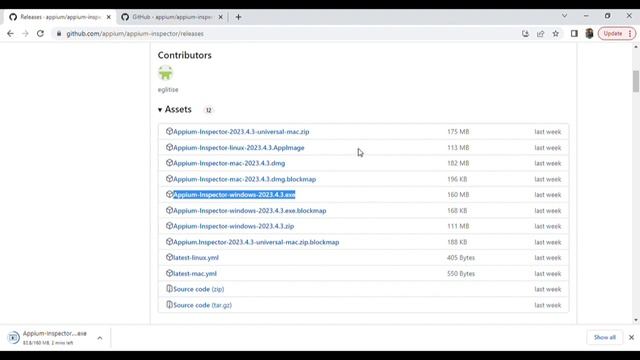
Task: Download Appium-Inspector-windows-2023.4.3.zip
Action: click(x=233, y=226)
